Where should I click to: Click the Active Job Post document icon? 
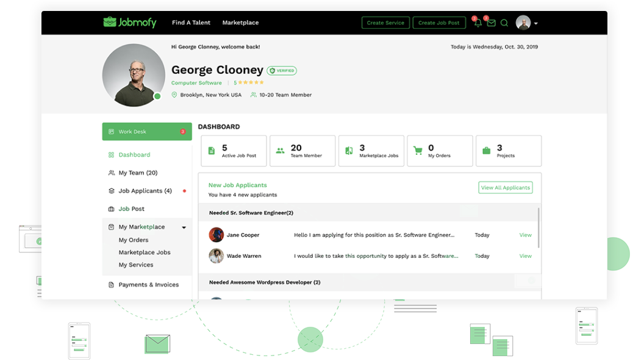(x=212, y=151)
